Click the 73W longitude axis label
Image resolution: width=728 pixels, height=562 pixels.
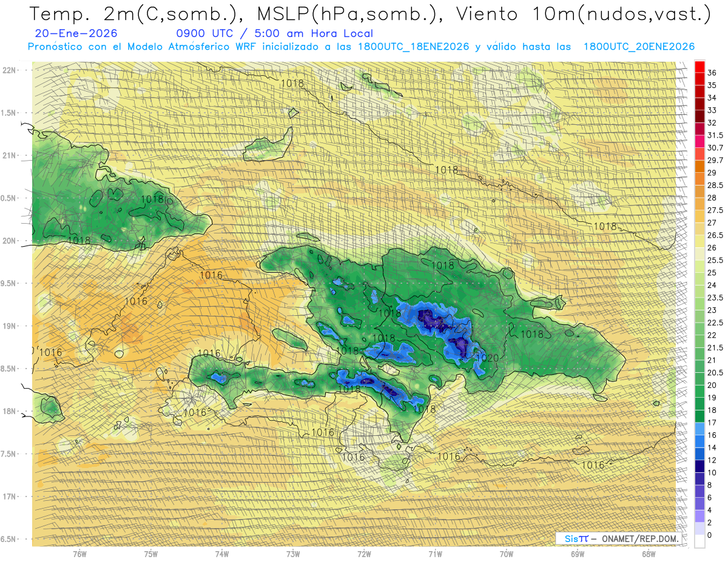293,554
